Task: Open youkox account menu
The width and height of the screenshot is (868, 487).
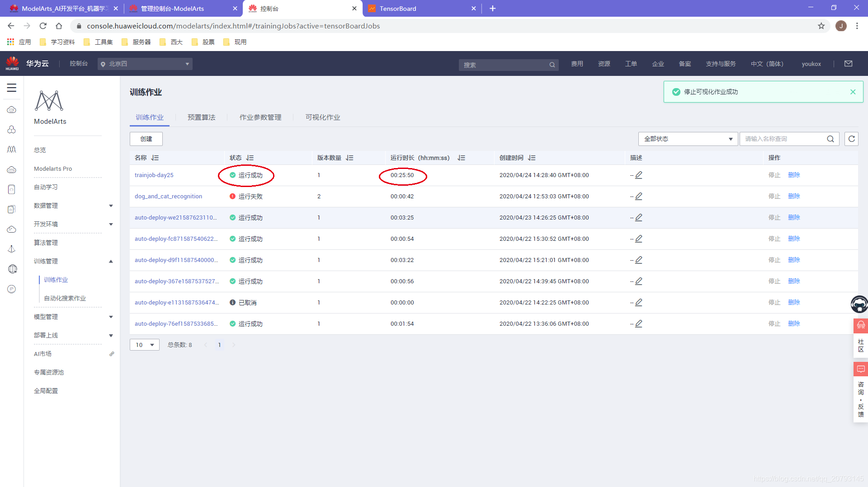Action: [811, 64]
